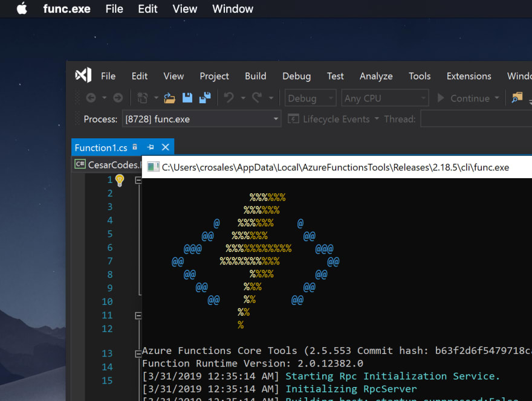Open the func.exe app menu
Screen dimensions: 532x401
[x=67, y=9]
